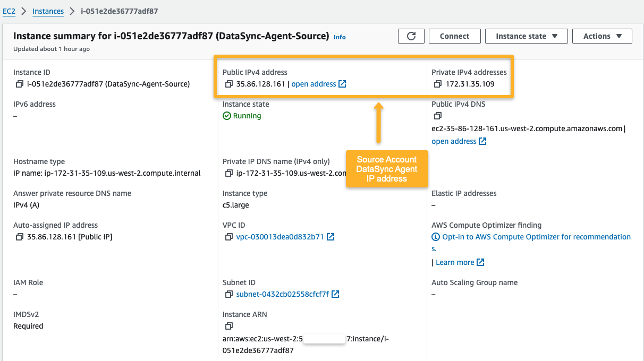
Task: Copy the public IPv4 address 35.86.128.161
Action: [229, 84]
